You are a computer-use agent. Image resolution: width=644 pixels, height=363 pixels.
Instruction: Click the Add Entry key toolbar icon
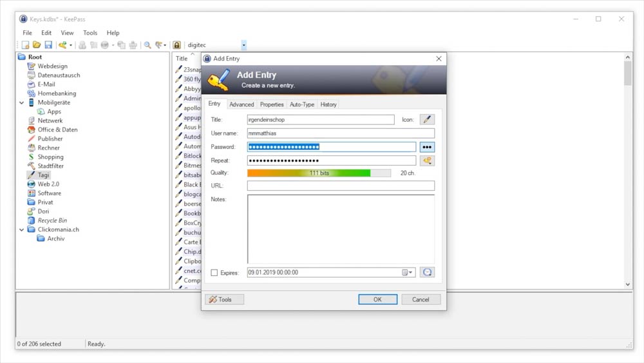pos(62,44)
